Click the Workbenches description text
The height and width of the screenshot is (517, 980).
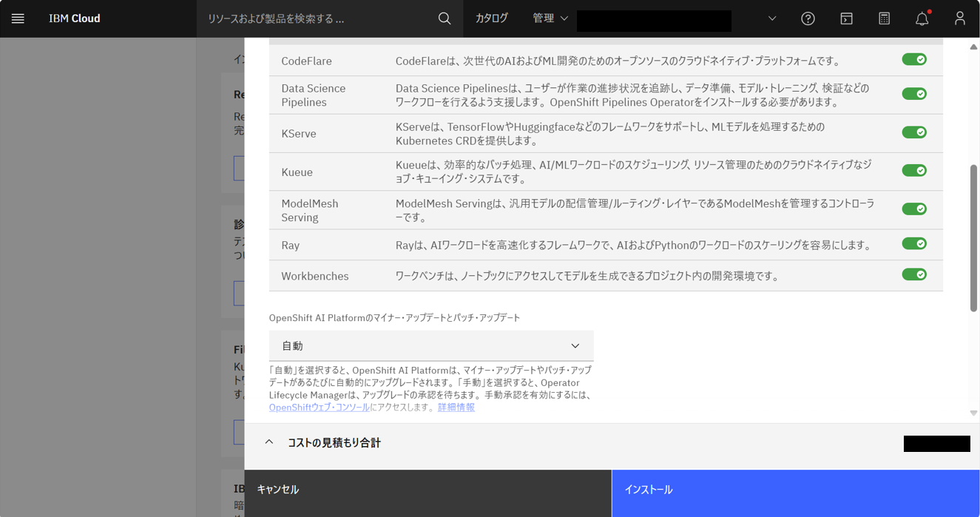point(587,277)
